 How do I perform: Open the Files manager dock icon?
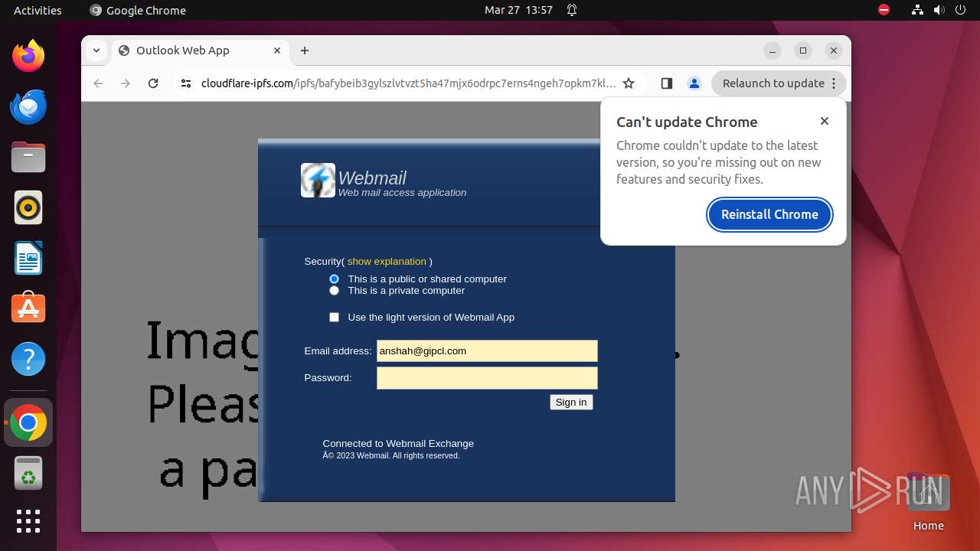[28, 157]
